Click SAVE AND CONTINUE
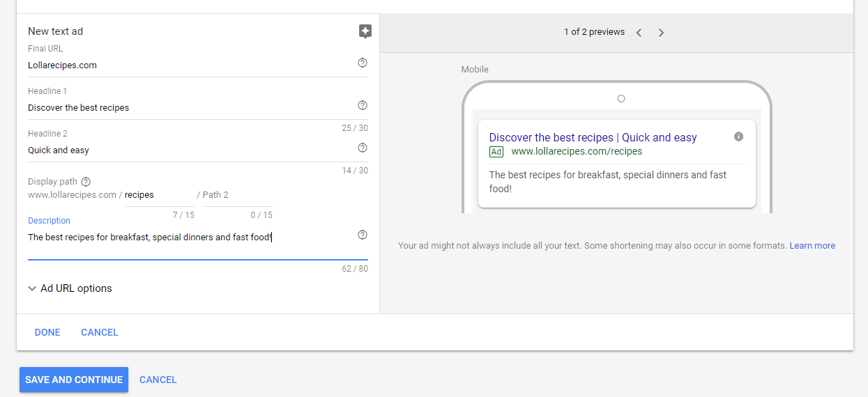 click(74, 380)
